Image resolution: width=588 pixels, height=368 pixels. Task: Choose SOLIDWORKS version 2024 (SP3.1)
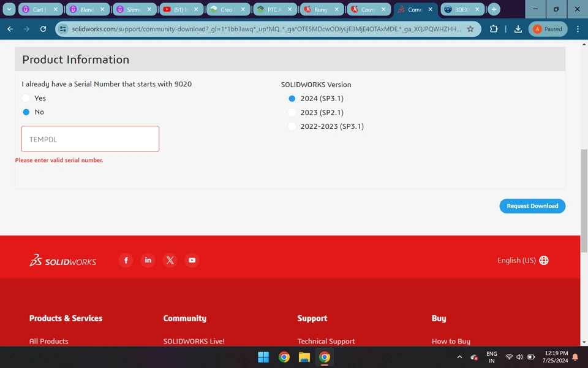pos(292,98)
